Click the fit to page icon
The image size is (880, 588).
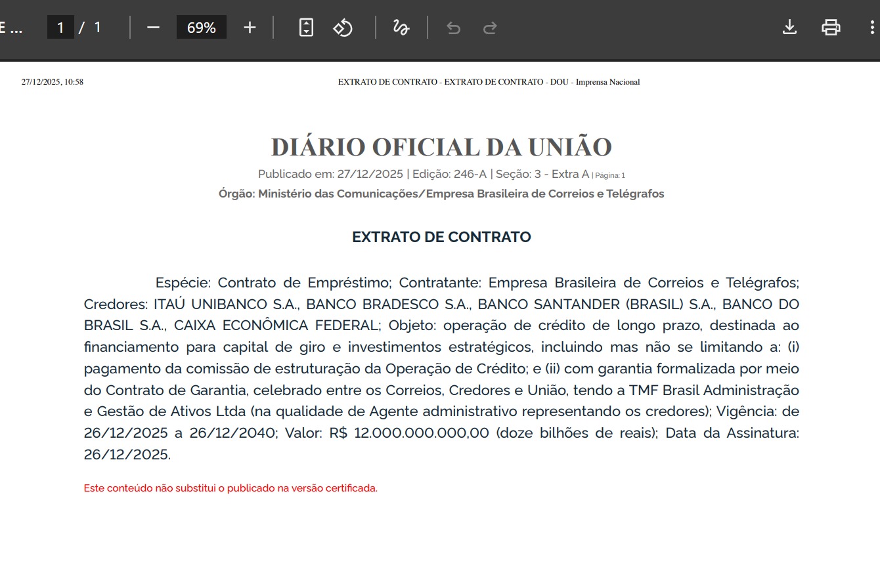tap(306, 28)
